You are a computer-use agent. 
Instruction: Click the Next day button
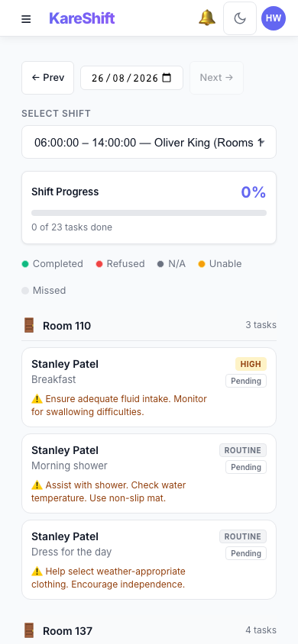tap(216, 78)
